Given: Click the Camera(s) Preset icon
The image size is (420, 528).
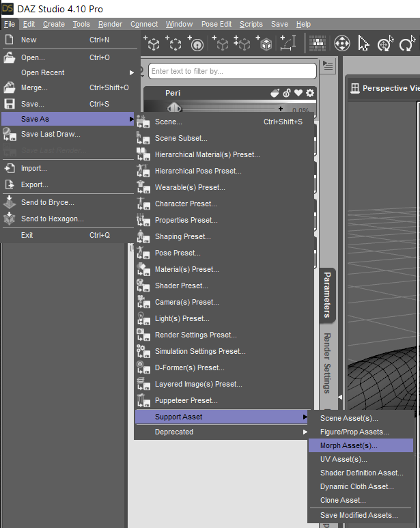Looking at the screenshot, I should [x=143, y=302].
